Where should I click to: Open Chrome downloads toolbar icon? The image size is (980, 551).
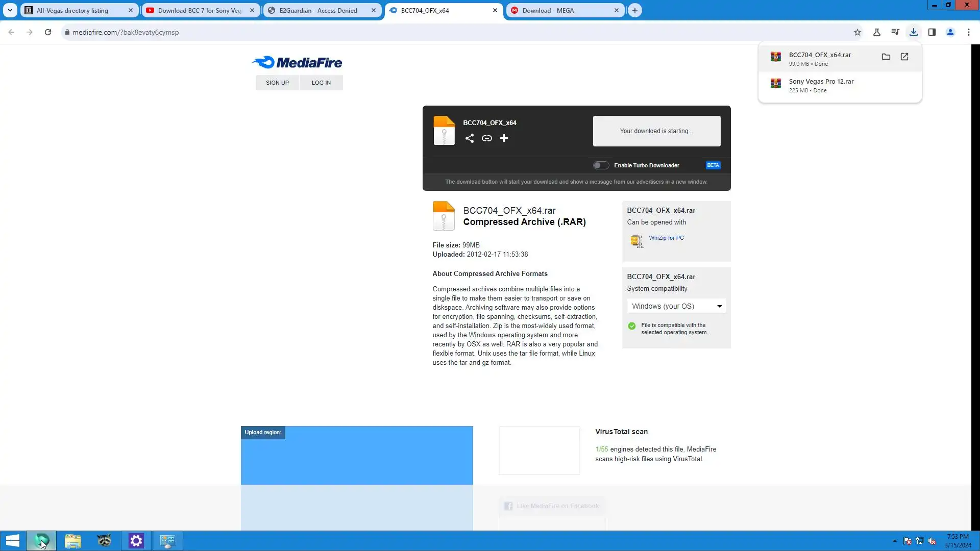(913, 32)
